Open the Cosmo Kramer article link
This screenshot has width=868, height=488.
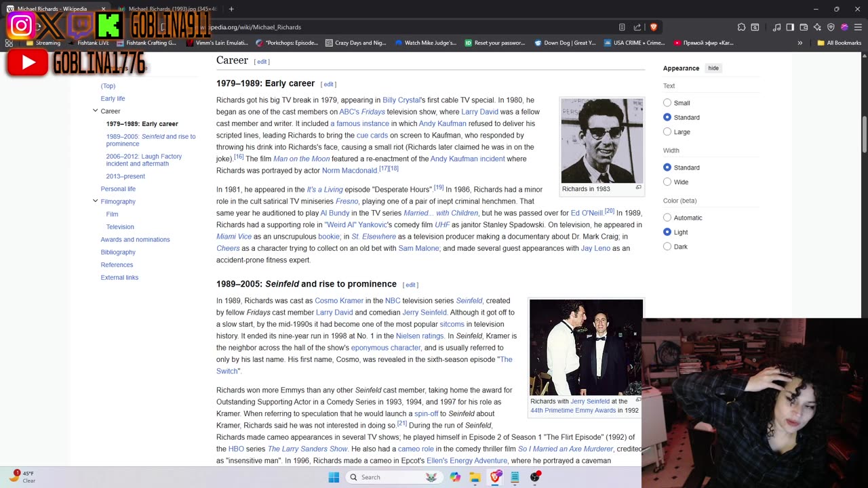coord(339,301)
